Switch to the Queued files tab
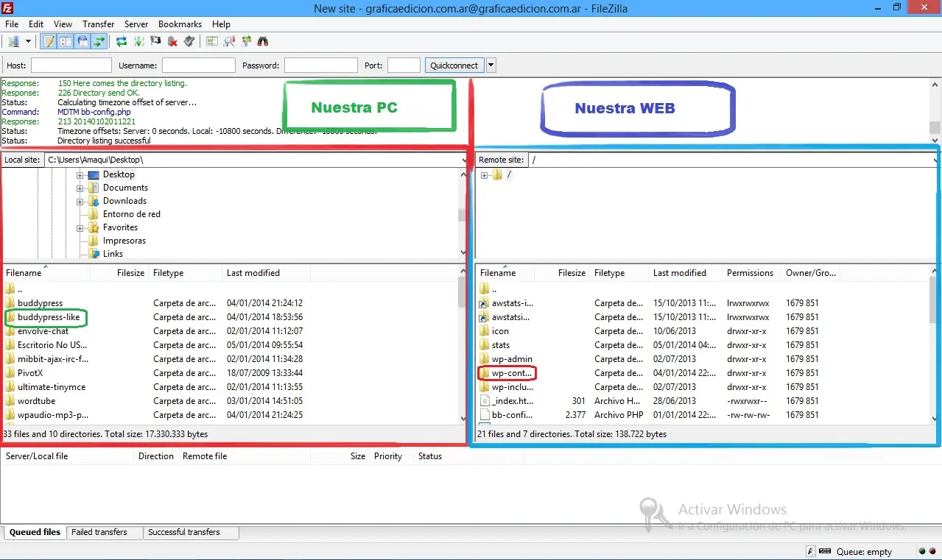The image size is (942, 560). coord(35,532)
